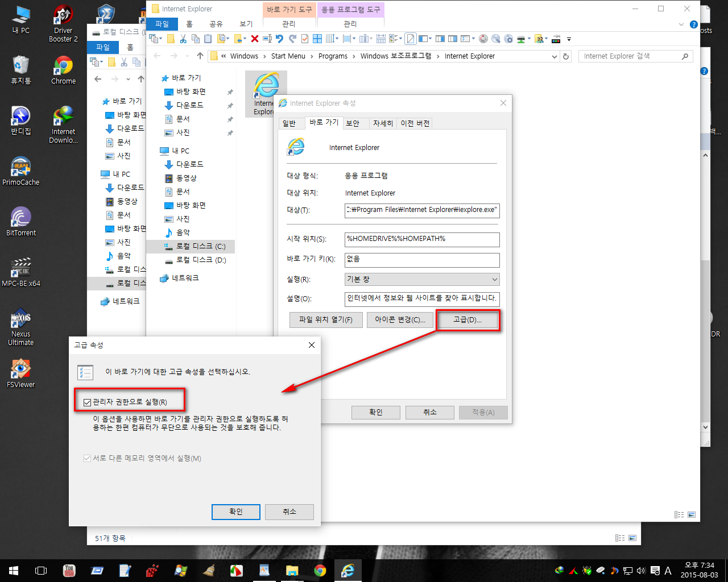Open the Recent locations dropdown arrow
The image size is (728, 582).
point(187,56)
